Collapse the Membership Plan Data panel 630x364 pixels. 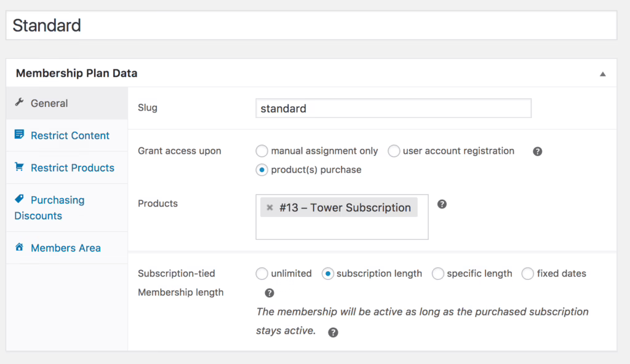[603, 74]
